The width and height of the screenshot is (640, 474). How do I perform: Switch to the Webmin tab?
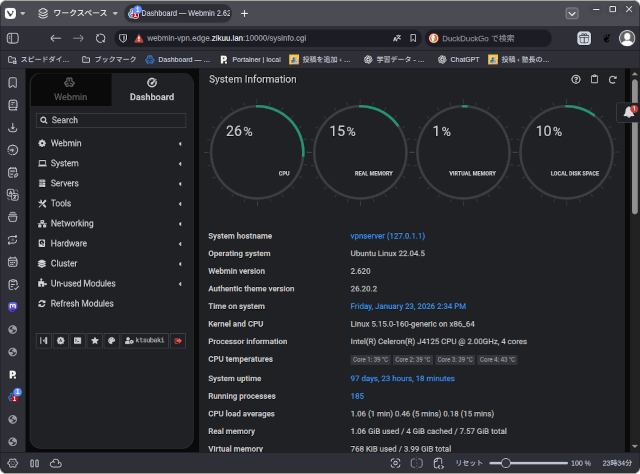point(70,90)
